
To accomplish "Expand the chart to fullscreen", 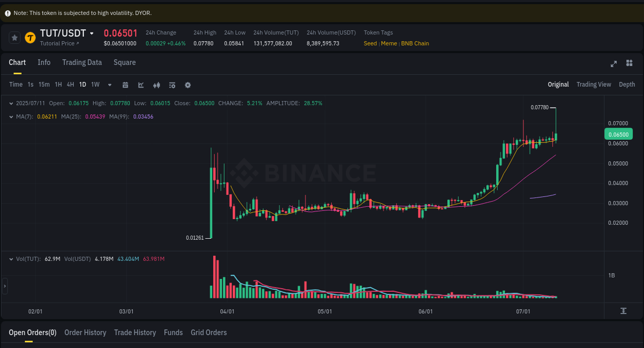I will (613, 63).
